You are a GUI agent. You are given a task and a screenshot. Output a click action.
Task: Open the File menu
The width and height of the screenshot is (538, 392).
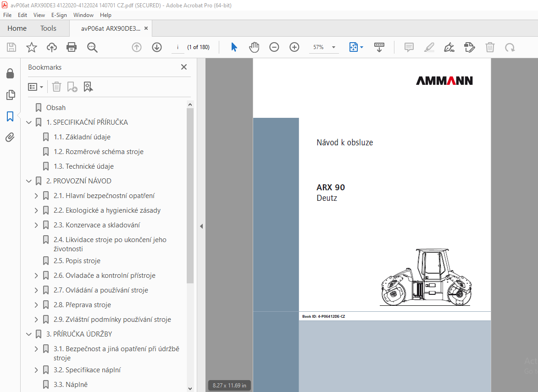[x=7, y=15]
